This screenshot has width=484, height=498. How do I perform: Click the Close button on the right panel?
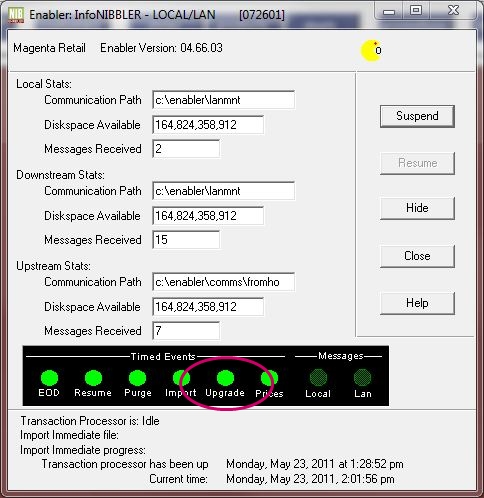(x=417, y=256)
